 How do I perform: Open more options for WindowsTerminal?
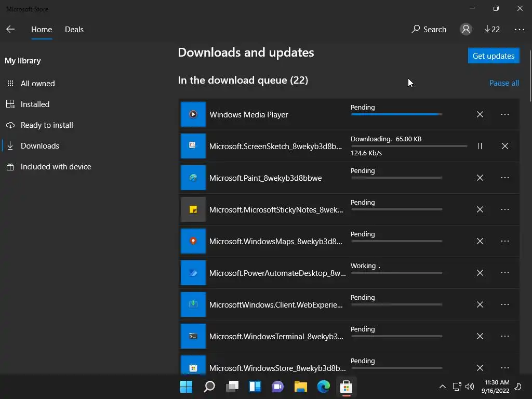pos(505,336)
